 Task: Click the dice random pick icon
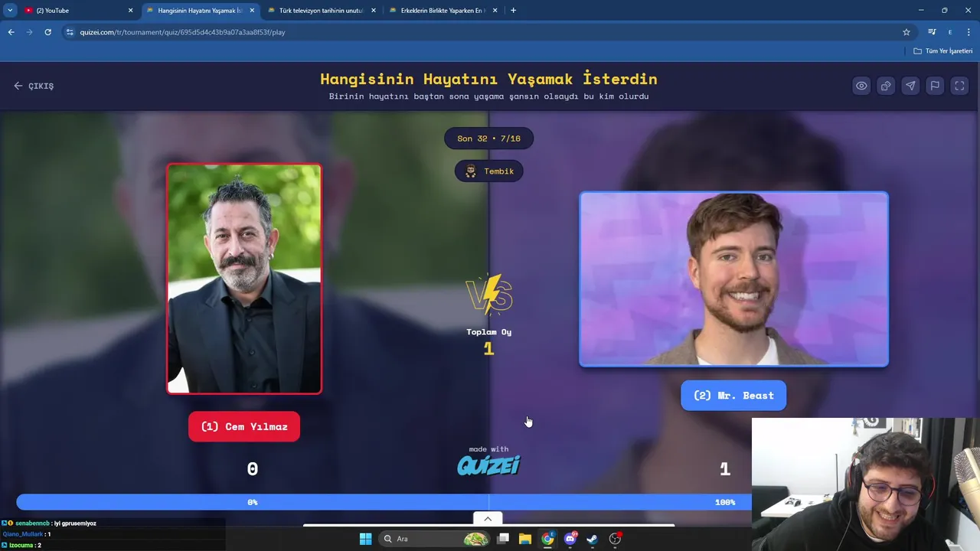tap(886, 86)
